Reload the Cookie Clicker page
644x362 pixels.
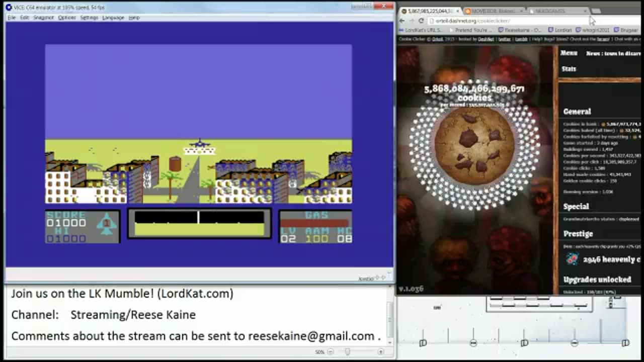coord(421,21)
